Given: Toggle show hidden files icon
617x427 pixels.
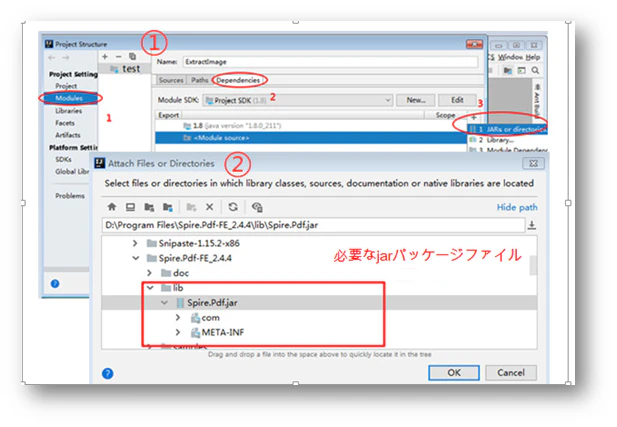Looking at the screenshot, I should pos(257,207).
